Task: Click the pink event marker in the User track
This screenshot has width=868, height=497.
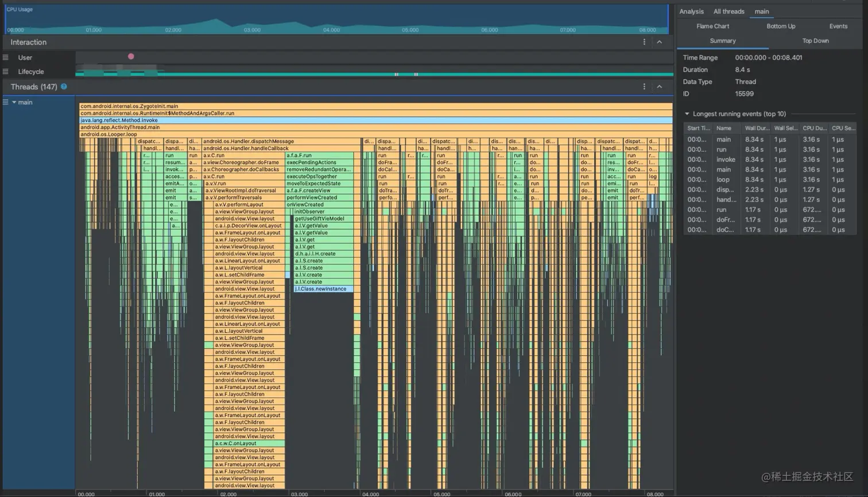Action: click(x=130, y=56)
